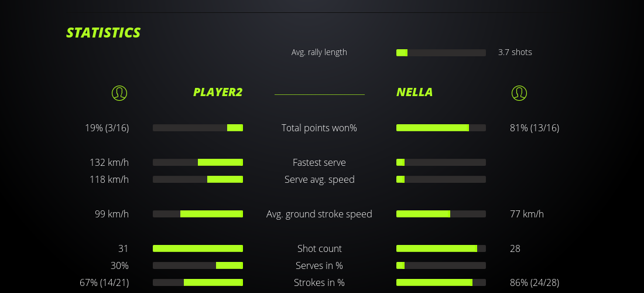Click the 'Serves in %' label
This screenshot has width=644, height=293.
319,265
